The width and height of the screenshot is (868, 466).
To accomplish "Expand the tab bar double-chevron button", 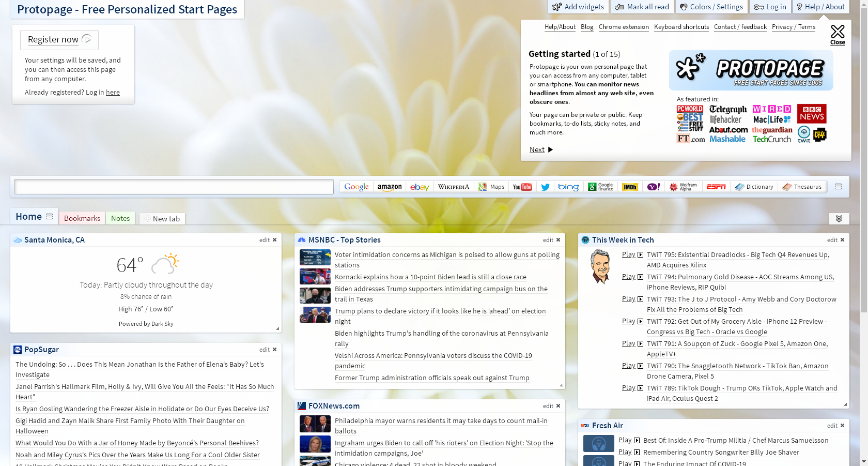I will tap(839, 219).
